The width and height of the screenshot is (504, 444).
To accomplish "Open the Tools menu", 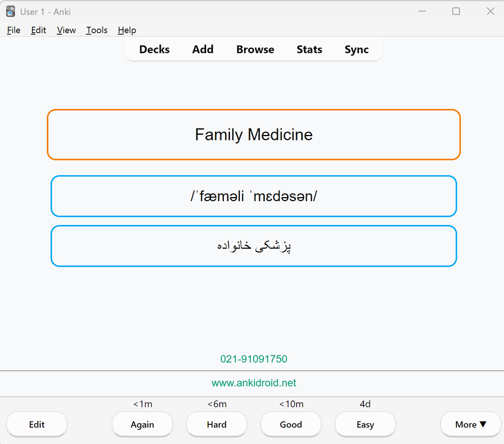I will 97,30.
